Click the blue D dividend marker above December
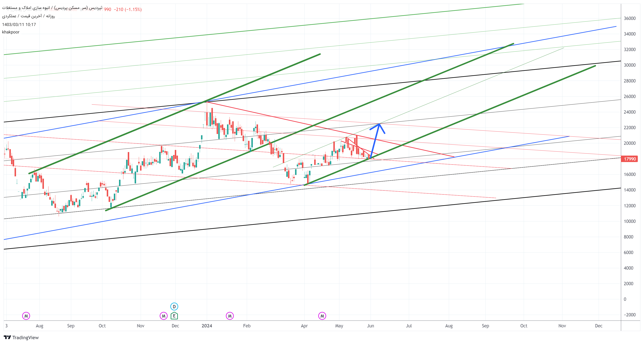 click(174, 306)
